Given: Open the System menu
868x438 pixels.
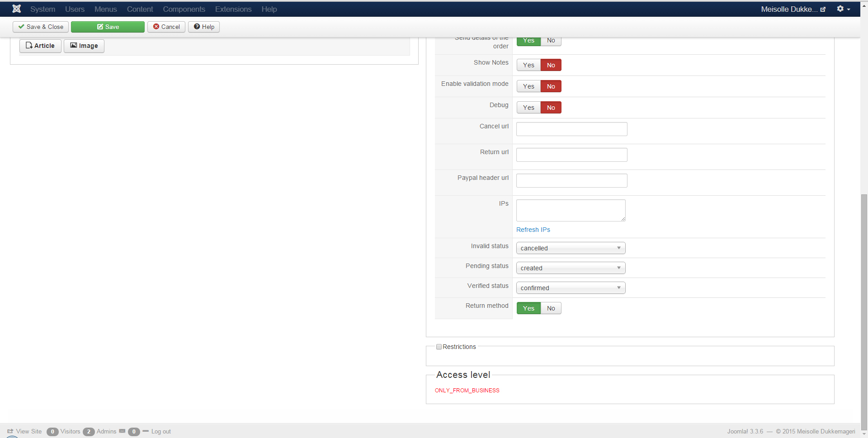Looking at the screenshot, I should point(42,9).
